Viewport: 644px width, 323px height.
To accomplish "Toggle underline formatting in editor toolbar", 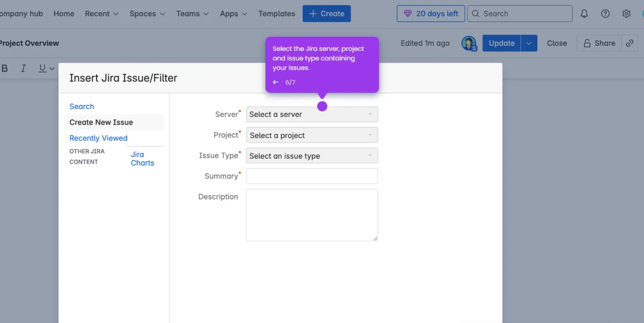I will coord(42,68).
